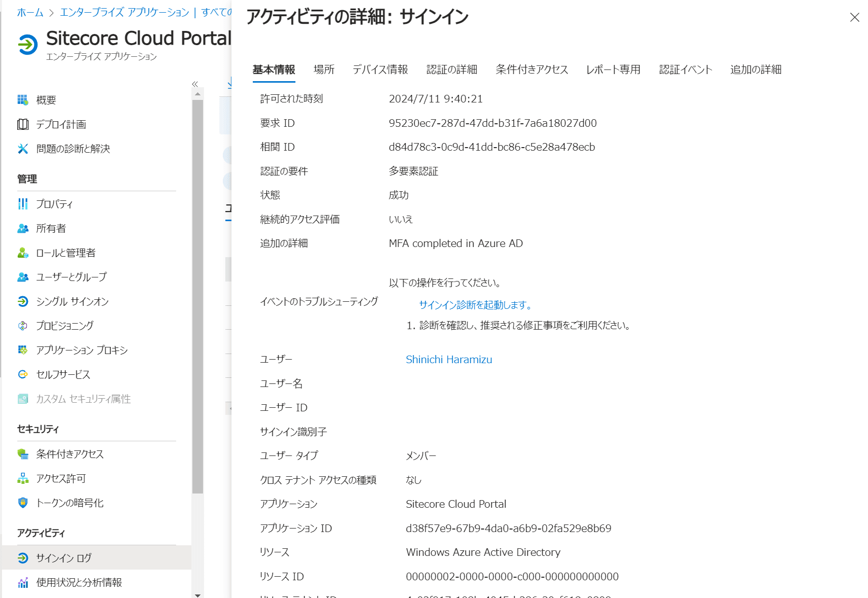Image resolution: width=868 pixels, height=598 pixels.
Task: Open the シングル サインオン arrow icon
Action: (23, 301)
